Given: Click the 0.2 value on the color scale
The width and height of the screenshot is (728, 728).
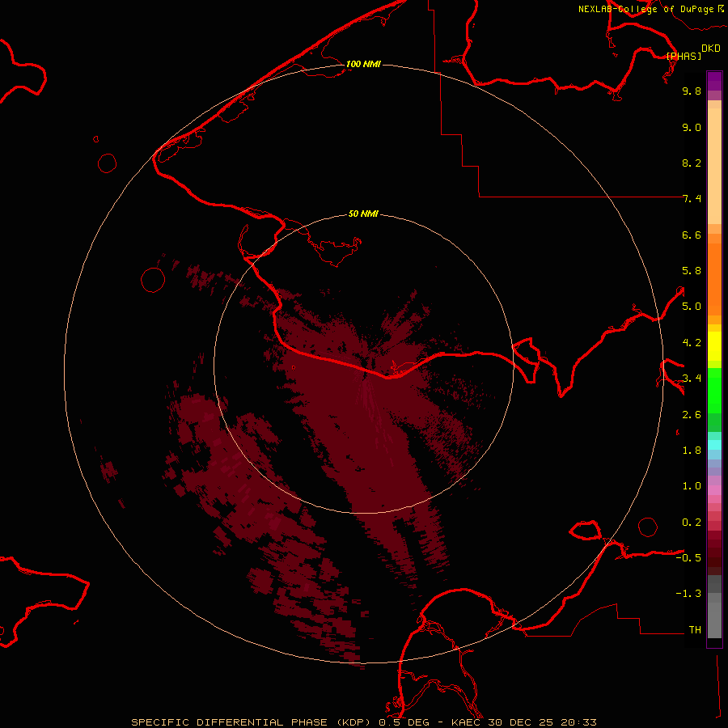Looking at the screenshot, I should click(x=692, y=523).
